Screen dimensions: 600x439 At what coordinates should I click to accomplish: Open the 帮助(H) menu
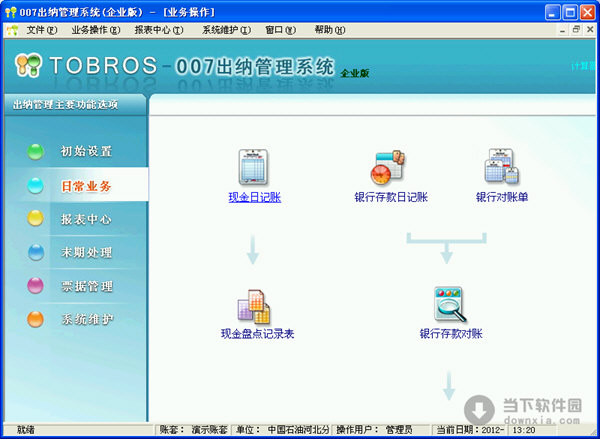pyautogui.click(x=330, y=30)
